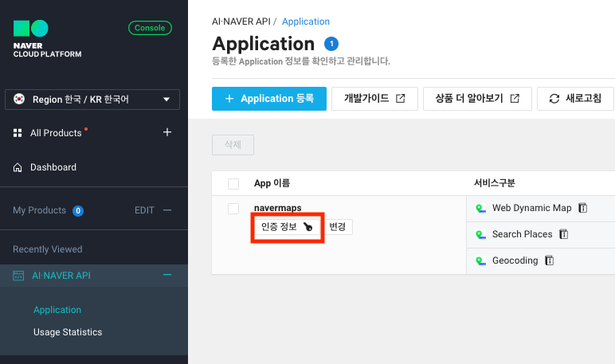Click the Naver Cloud Platform logo

47,39
